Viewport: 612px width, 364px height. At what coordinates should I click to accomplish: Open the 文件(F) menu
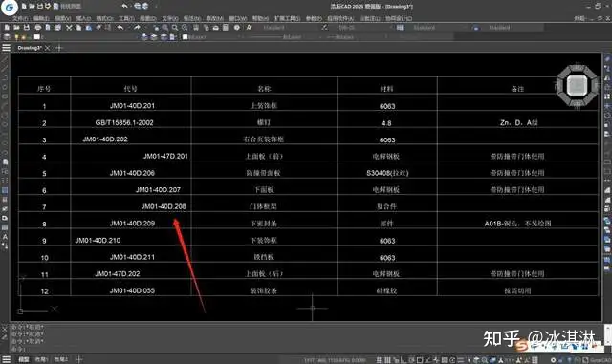coord(20,18)
